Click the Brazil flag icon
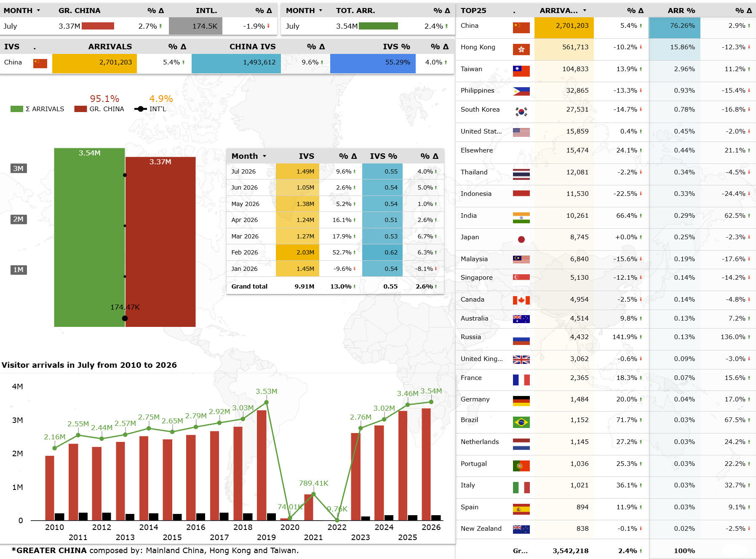 [x=521, y=422]
